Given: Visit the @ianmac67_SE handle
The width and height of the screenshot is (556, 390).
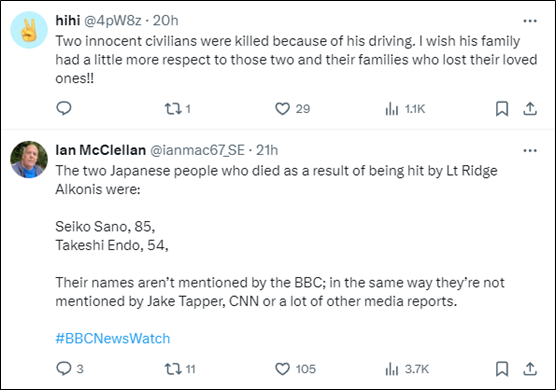Looking at the screenshot, I should 198,150.
